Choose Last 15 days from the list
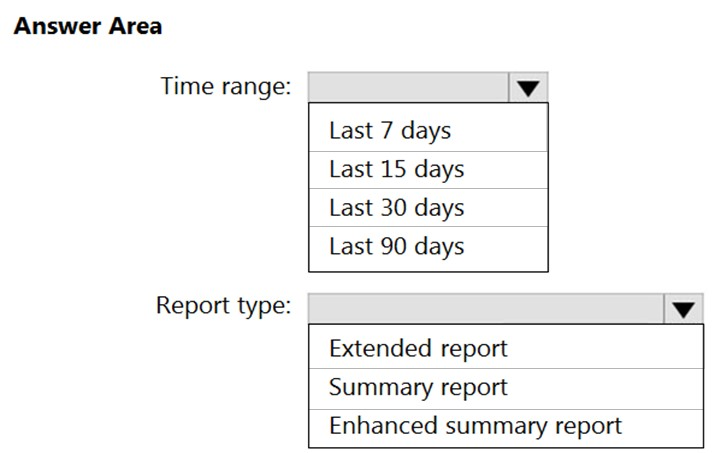The image size is (727, 453). click(x=396, y=169)
